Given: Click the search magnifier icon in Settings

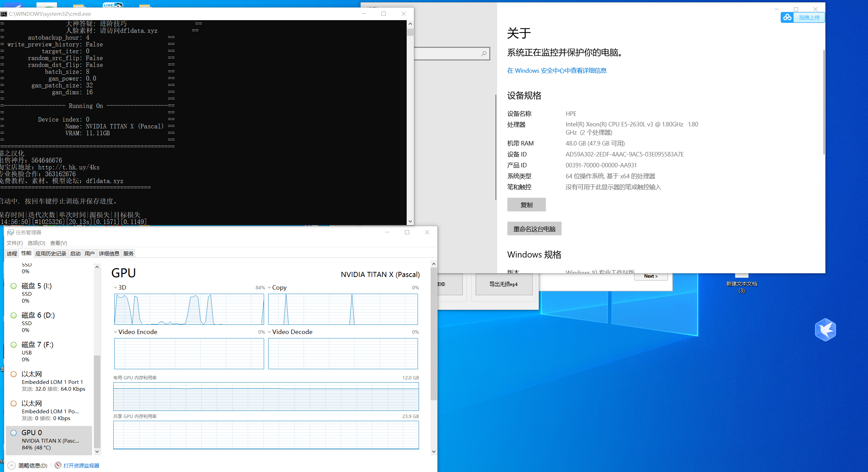Looking at the screenshot, I should (483, 54).
